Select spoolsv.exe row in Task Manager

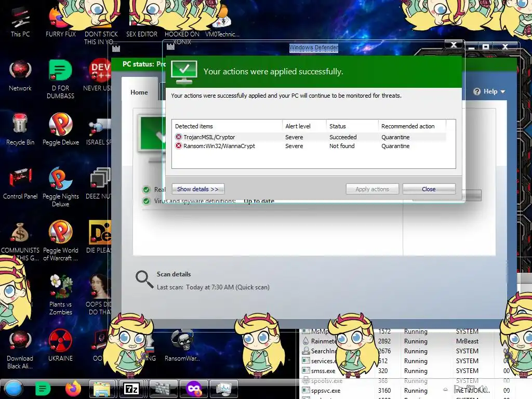pos(407,381)
